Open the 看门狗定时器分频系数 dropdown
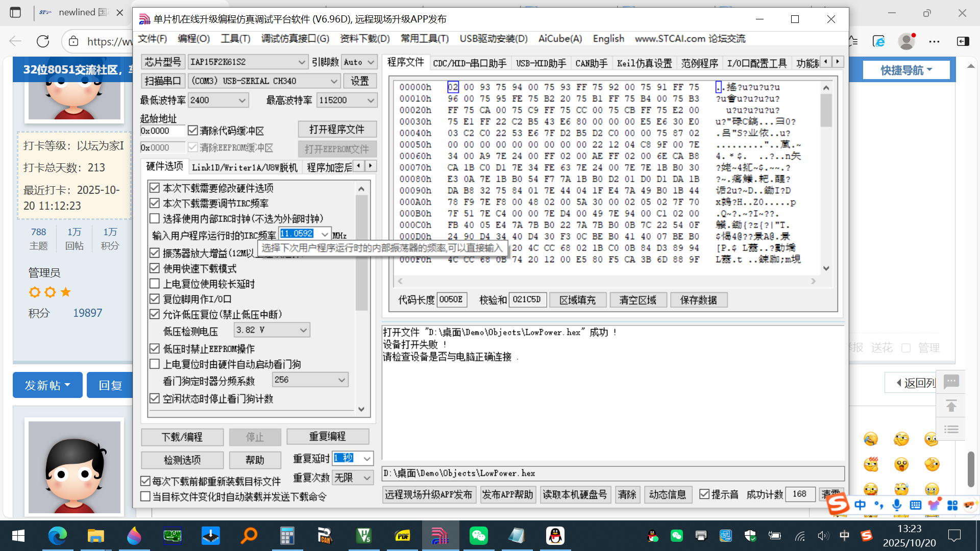The width and height of the screenshot is (980, 551). tap(341, 379)
